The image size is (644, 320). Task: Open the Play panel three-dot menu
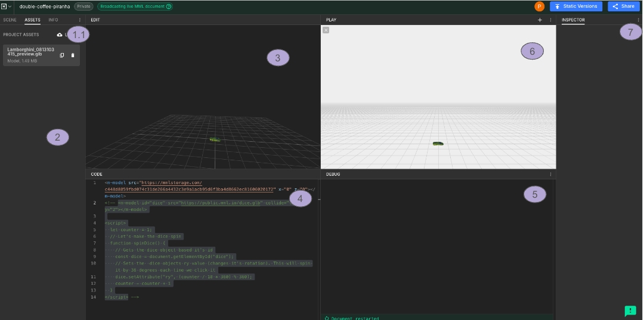550,20
